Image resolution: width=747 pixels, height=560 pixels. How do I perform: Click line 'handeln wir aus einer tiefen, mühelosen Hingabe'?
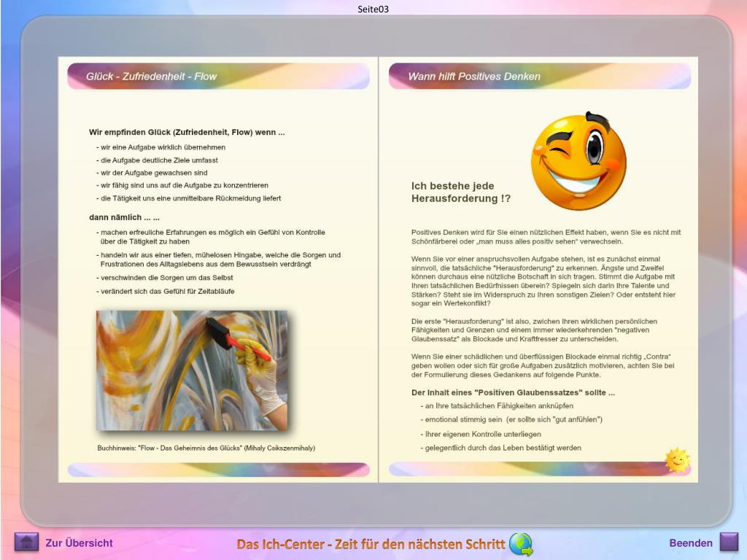click(x=219, y=260)
